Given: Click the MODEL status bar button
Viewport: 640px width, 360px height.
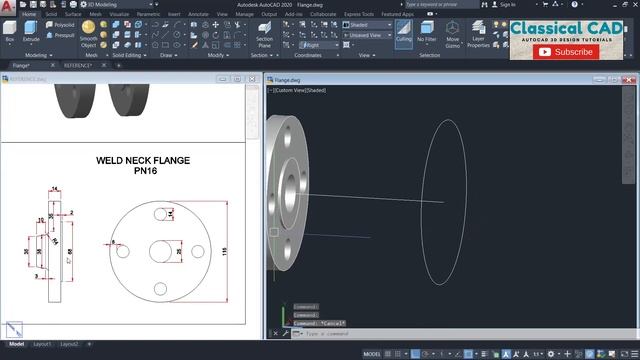Looking at the screenshot, I should pyautogui.click(x=372, y=354).
